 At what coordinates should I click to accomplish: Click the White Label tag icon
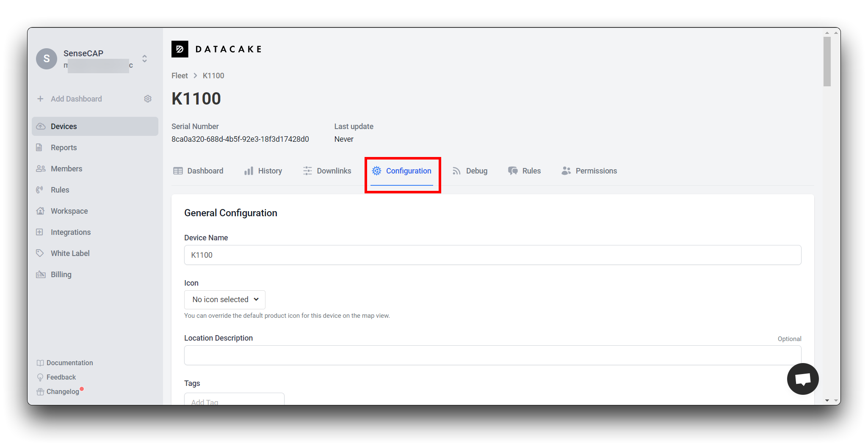tap(40, 253)
